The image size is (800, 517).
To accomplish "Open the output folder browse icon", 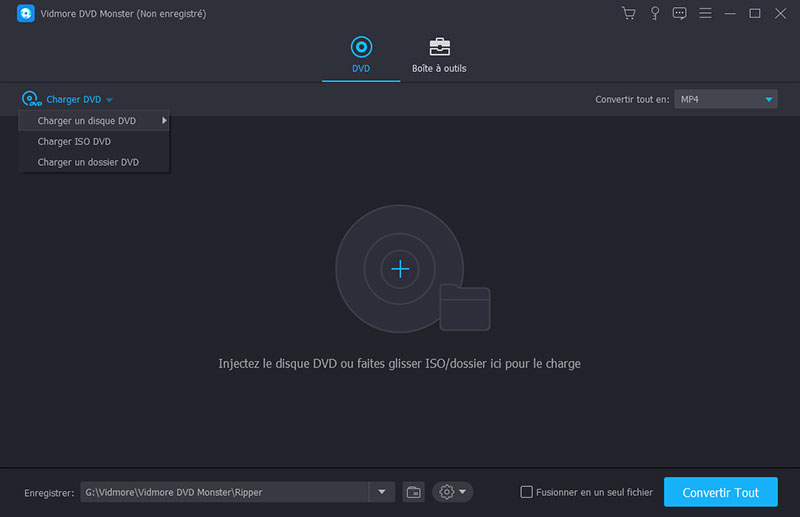I will click(413, 492).
